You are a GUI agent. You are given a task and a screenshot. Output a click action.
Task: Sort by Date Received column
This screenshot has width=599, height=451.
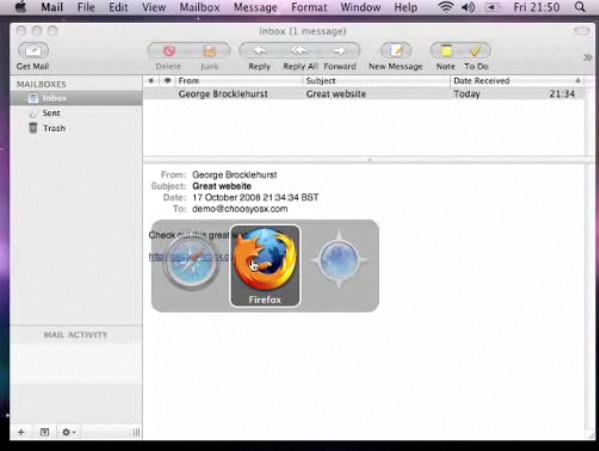517,81
